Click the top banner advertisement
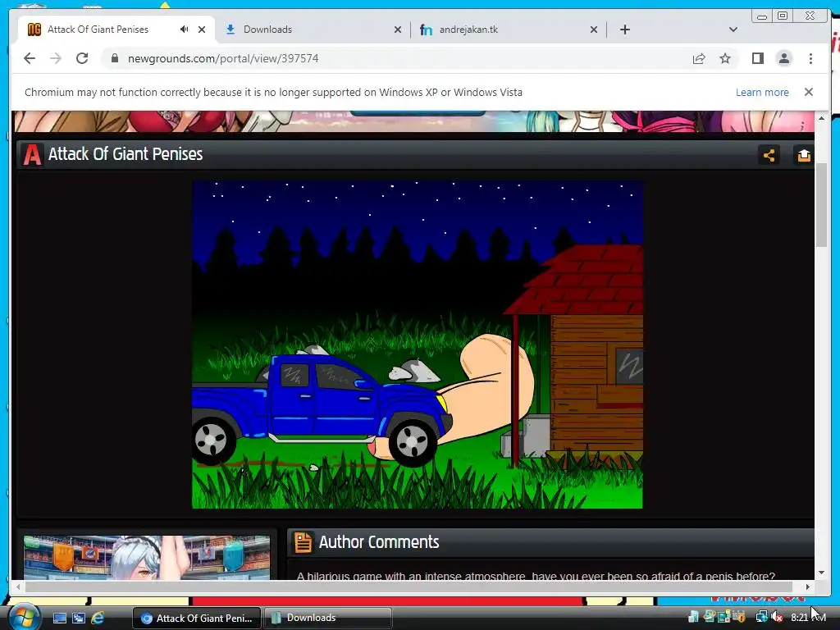This screenshot has height=630, width=840. click(414, 121)
